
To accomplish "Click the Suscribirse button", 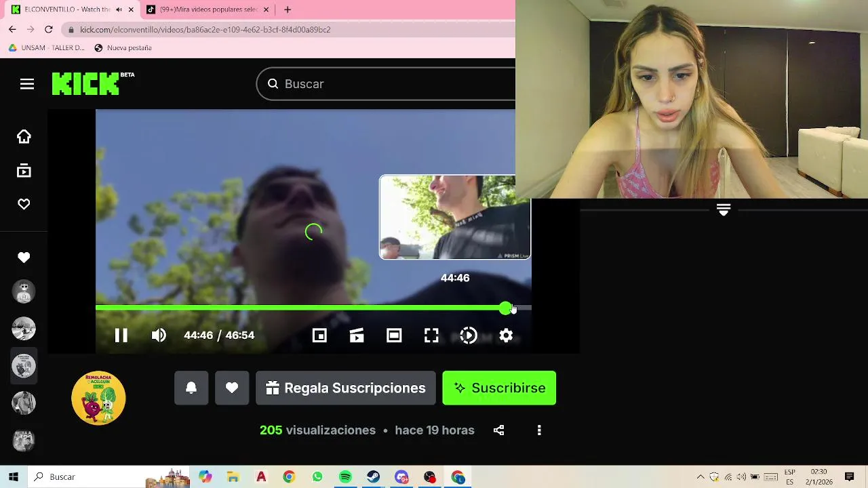I will 499,388.
